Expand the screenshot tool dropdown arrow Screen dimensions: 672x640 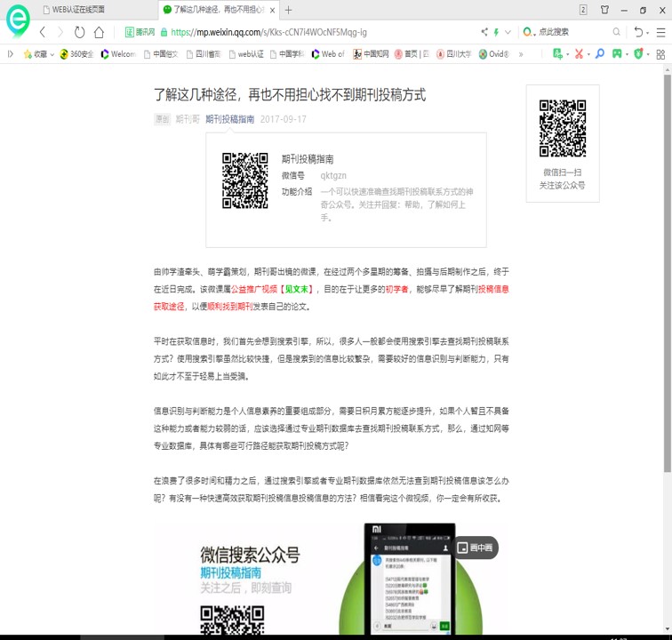tap(588, 54)
